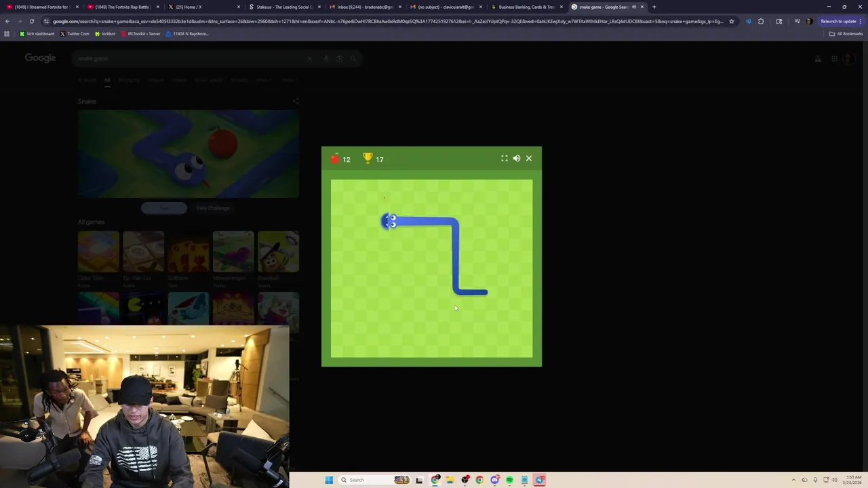Open the 11404 N Bayshore bookmark

187,34
